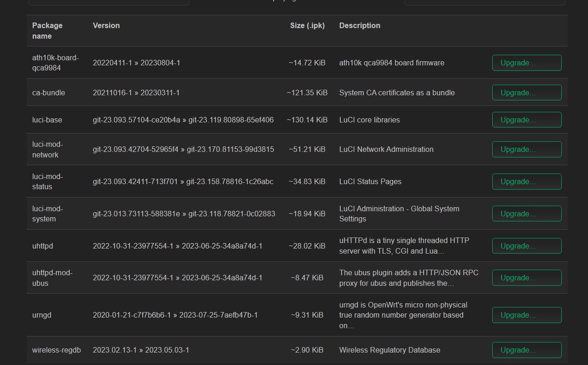588x365 pixels.
Task: Click the ~2.90 KiB size value
Action: pyautogui.click(x=307, y=350)
